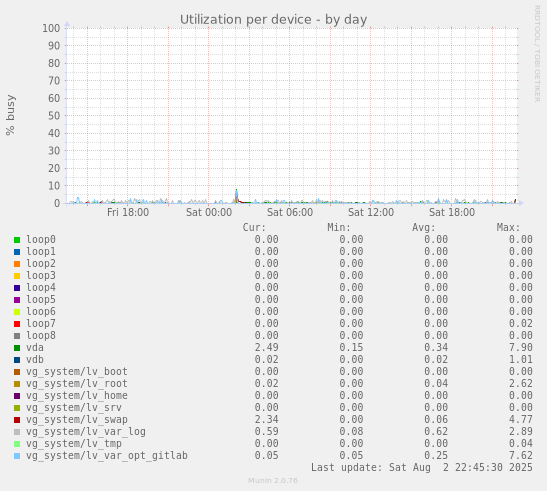Select the graph title 'Utilization per device - by day'
Image resolution: width=547 pixels, height=491 pixels.
pyautogui.click(x=274, y=20)
